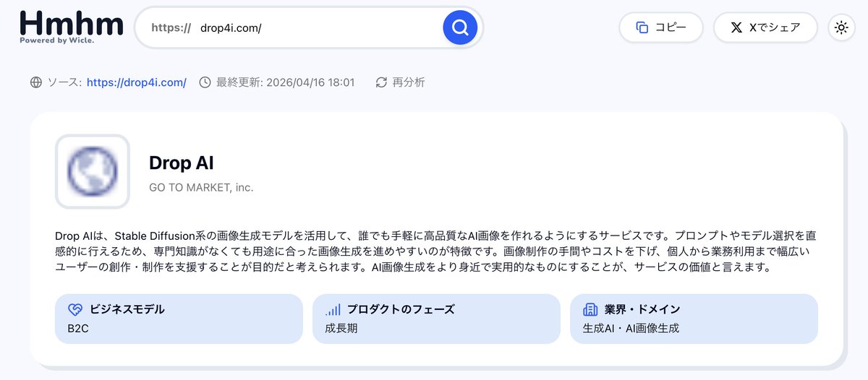Click the B2C value
868x380 pixels.
78,328
